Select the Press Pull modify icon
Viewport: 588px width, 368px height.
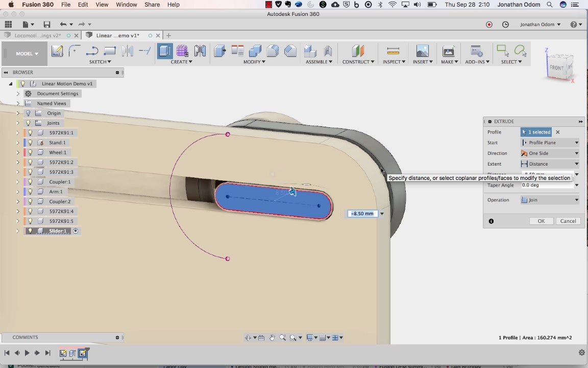coord(220,51)
